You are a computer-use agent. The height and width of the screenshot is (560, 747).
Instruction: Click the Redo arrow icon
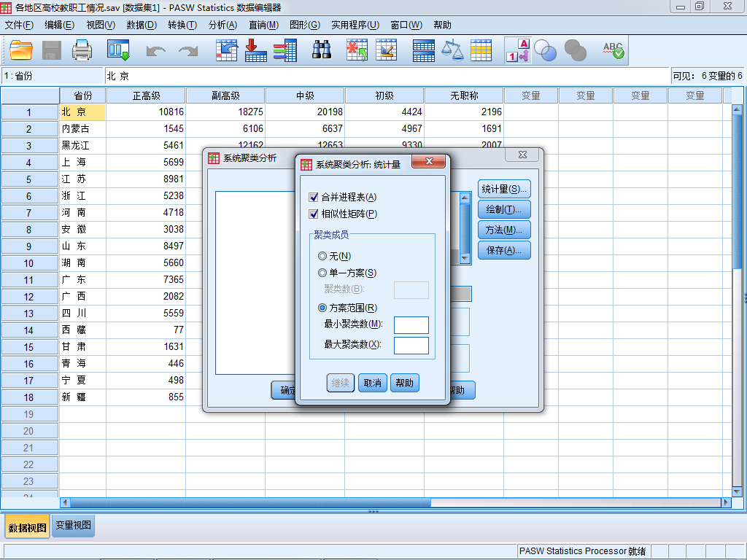pos(188,50)
